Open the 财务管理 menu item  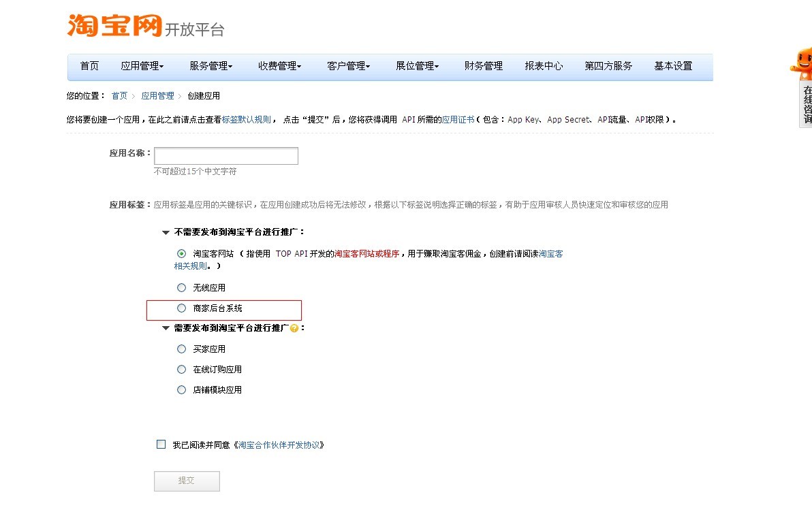click(483, 66)
